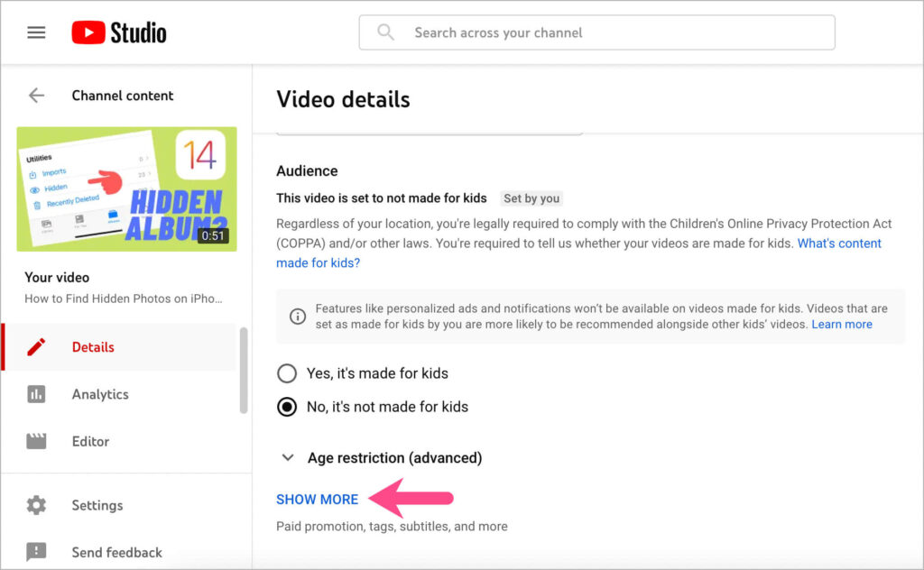
Task: Click the Set by you label
Action: (531, 198)
